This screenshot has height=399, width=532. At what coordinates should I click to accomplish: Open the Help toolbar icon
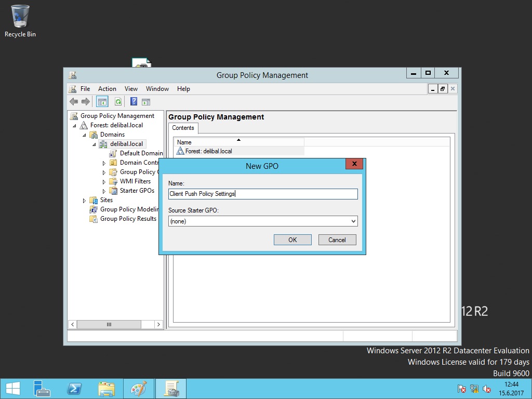[x=134, y=102]
